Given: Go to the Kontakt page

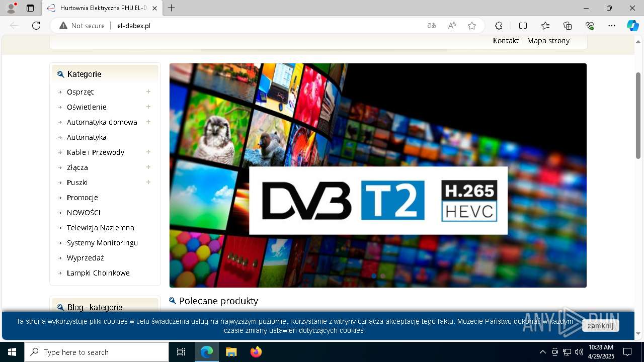Looking at the screenshot, I should (506, 41).
